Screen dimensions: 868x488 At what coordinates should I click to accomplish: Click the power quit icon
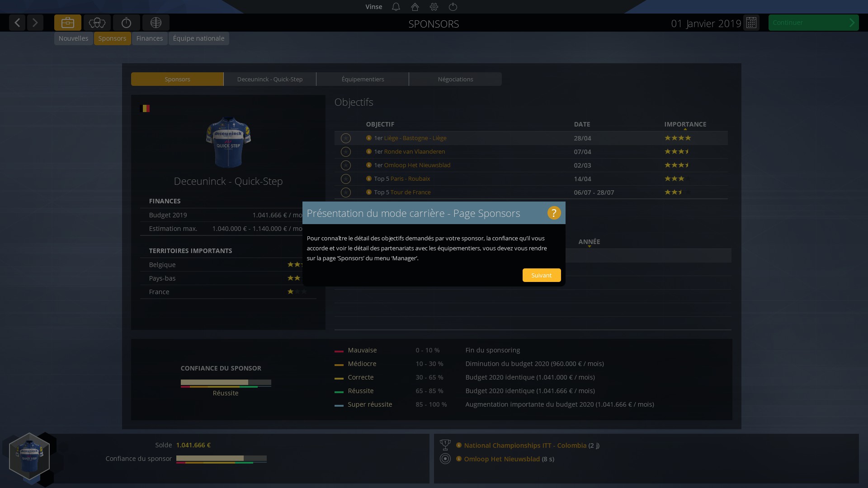point(453,7)
